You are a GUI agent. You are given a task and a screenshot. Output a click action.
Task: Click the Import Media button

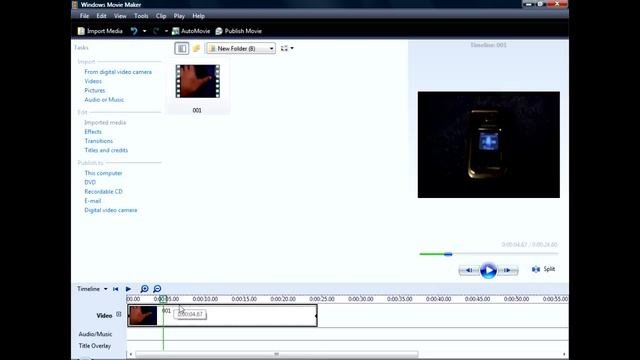[100, 31]
